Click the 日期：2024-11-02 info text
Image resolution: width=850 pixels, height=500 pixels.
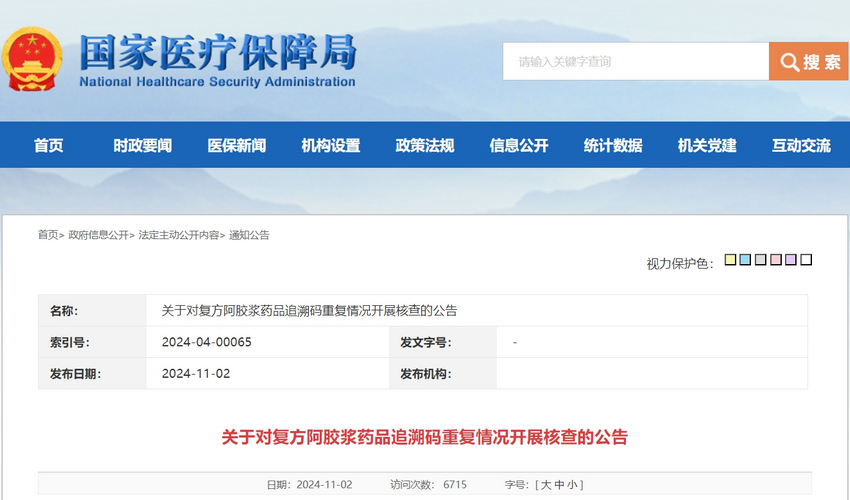pyautogui.click(x=309, y=485)
